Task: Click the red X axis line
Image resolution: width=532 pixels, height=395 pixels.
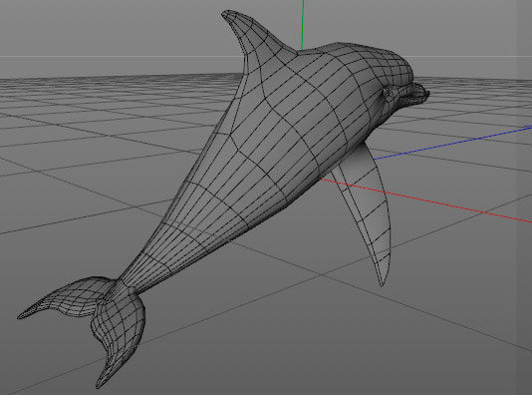Action: (x=426, y=200)
